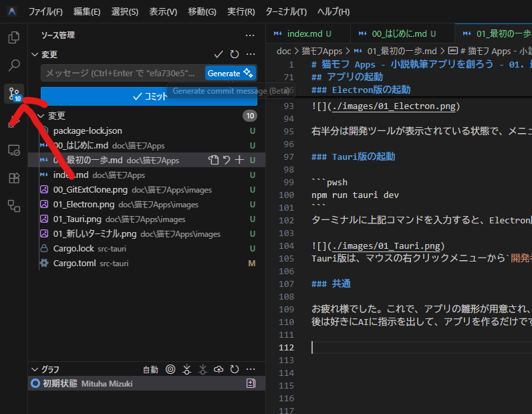Discard changes with the undo arrow icon
532x414 pixels.
pos(227,160)
